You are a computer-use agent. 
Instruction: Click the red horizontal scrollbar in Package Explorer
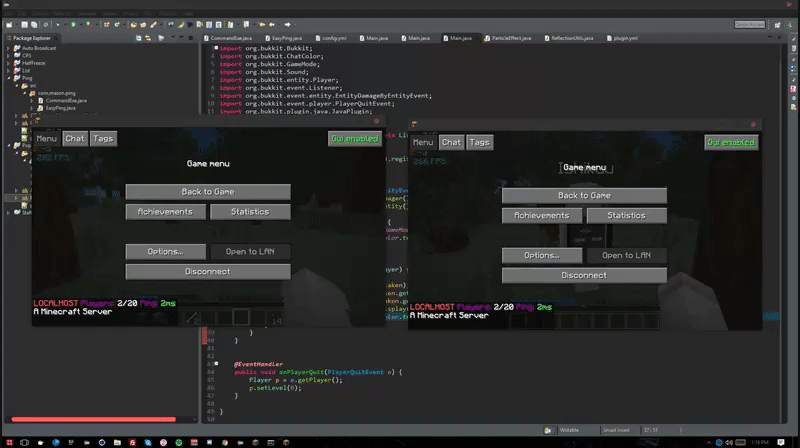pyautogui.click(x=93, y=419)
